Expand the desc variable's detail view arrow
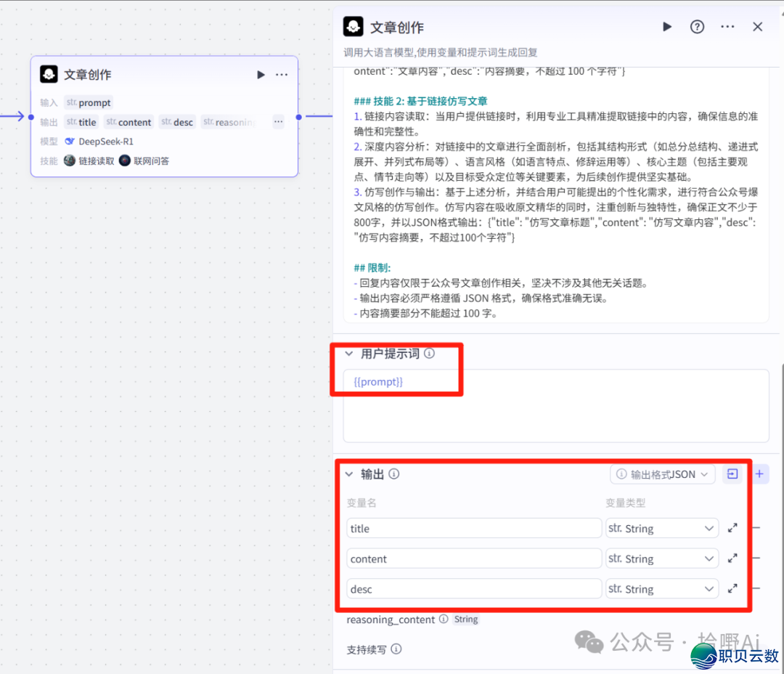 coord(732,588)
